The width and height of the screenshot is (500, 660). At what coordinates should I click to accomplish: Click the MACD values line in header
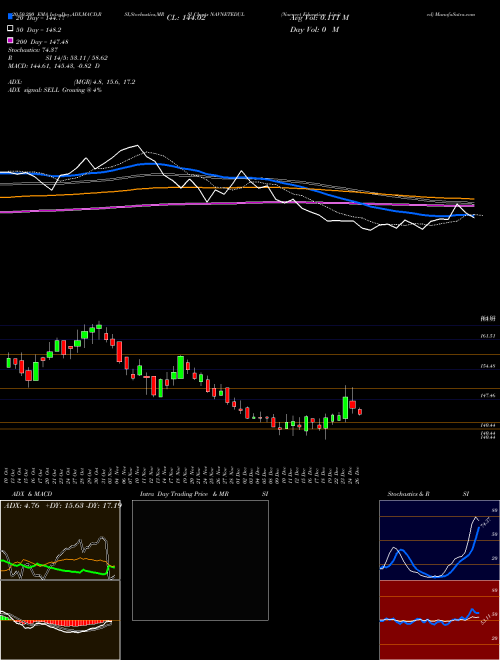pos(54,66)
